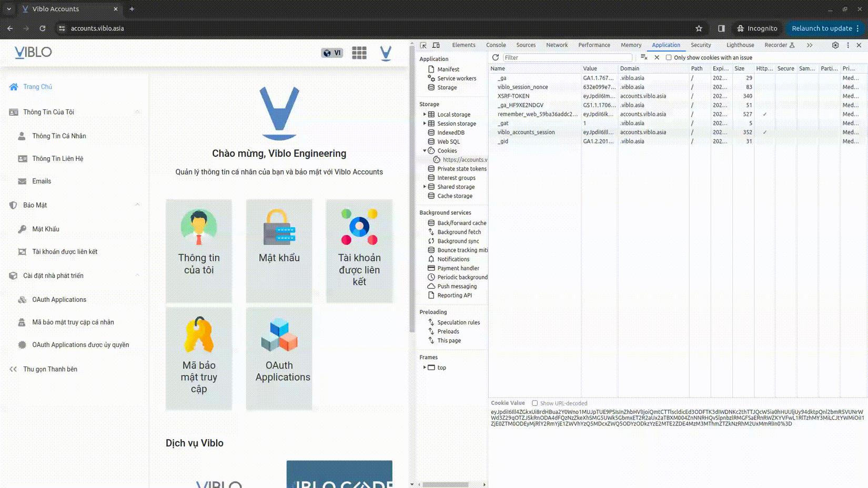
Task: Toggle the device toolbar icon
Action: click(x=436, y=45)
